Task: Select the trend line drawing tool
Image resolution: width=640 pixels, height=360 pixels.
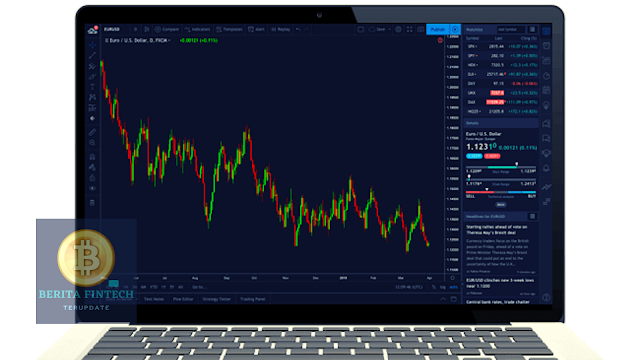Action: pos(93,55)
